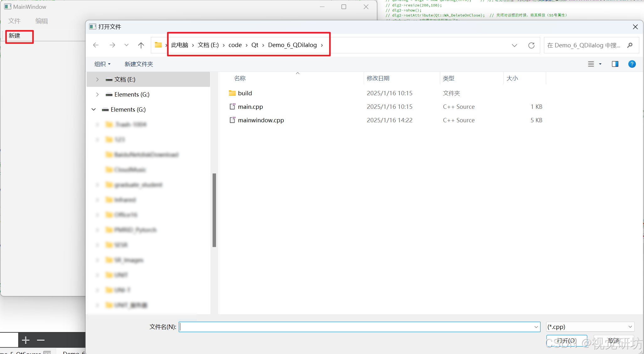The image size is (644, 354).
Task: Select the mainwindow.cpp file
Action: tap(261, 120)
